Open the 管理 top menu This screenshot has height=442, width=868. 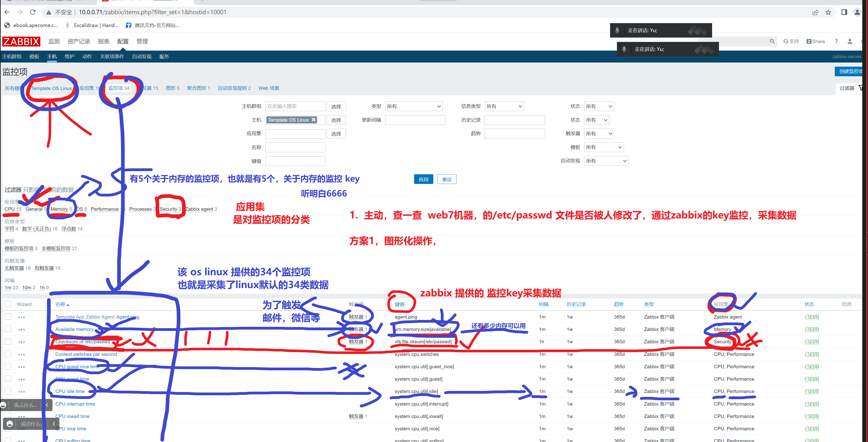(142, 41)
